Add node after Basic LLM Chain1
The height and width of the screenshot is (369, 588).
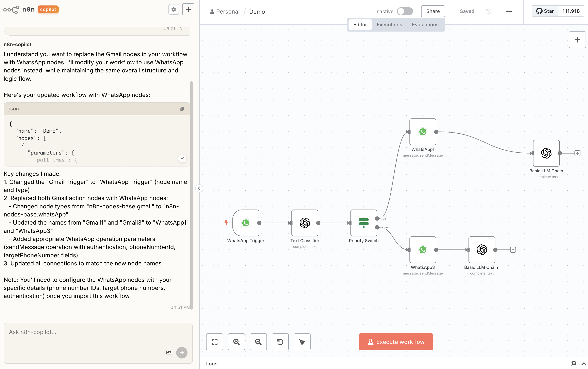[513, 250]
